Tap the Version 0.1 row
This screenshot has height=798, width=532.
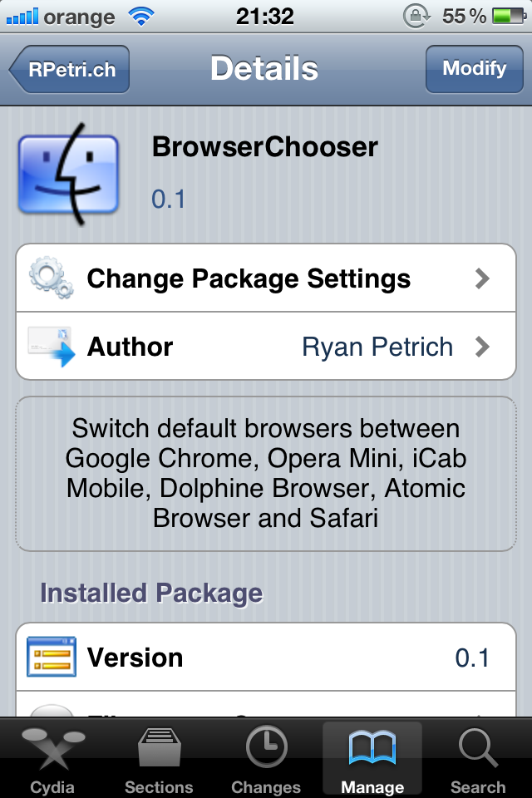click(266, 658)
